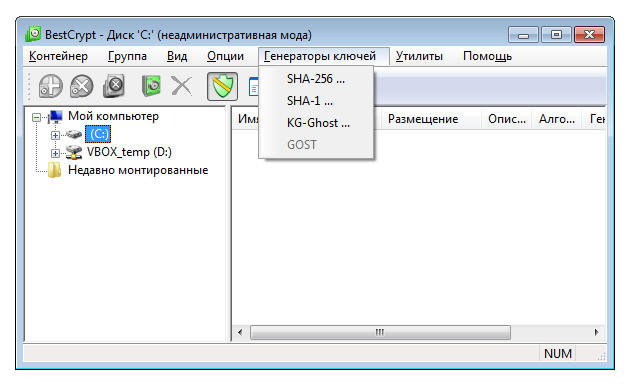This screenshot has width=640, height=389.
Task: Click the horizontal scrollbar left arrow
Action: pos(240,333)
